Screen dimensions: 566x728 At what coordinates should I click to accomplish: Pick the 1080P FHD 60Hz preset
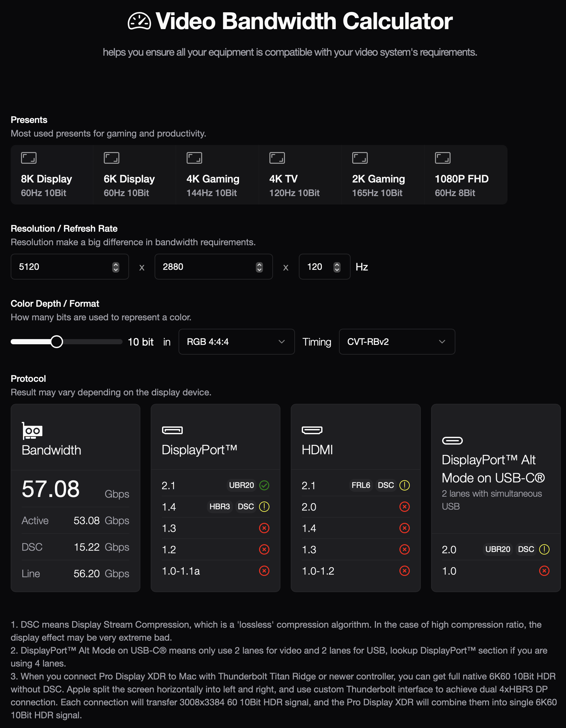click(466, 175)
